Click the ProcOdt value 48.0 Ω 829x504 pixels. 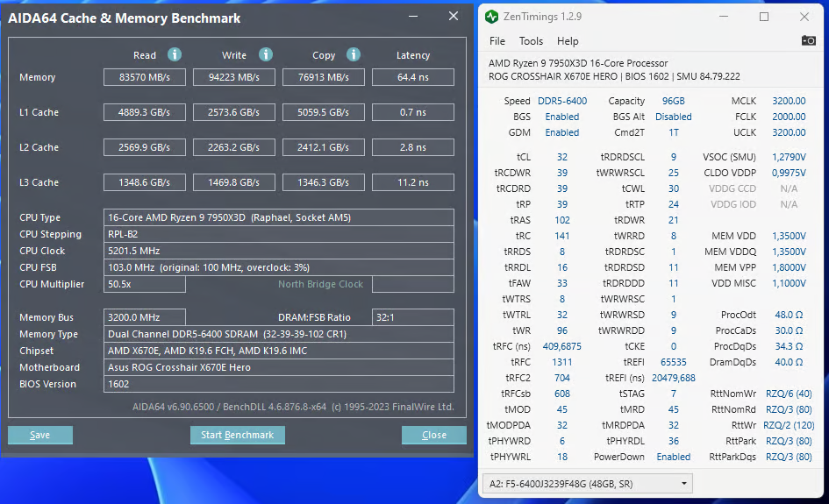(x=789, y=315)
